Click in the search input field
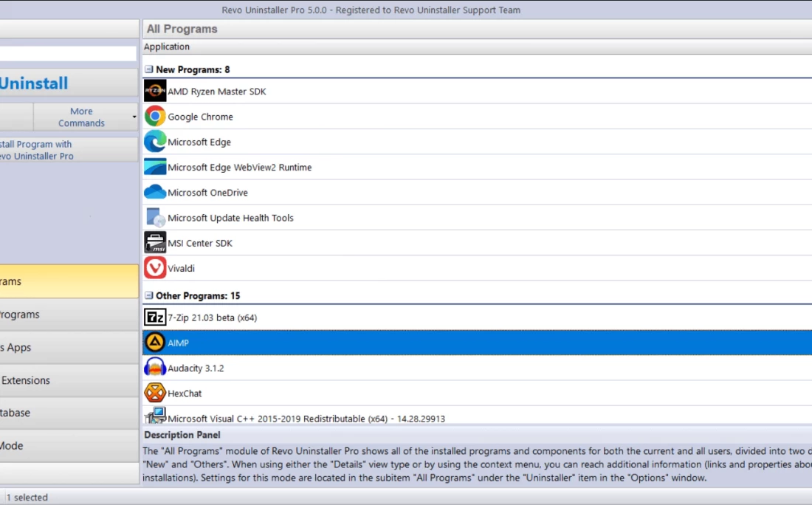 pos(66,54)
